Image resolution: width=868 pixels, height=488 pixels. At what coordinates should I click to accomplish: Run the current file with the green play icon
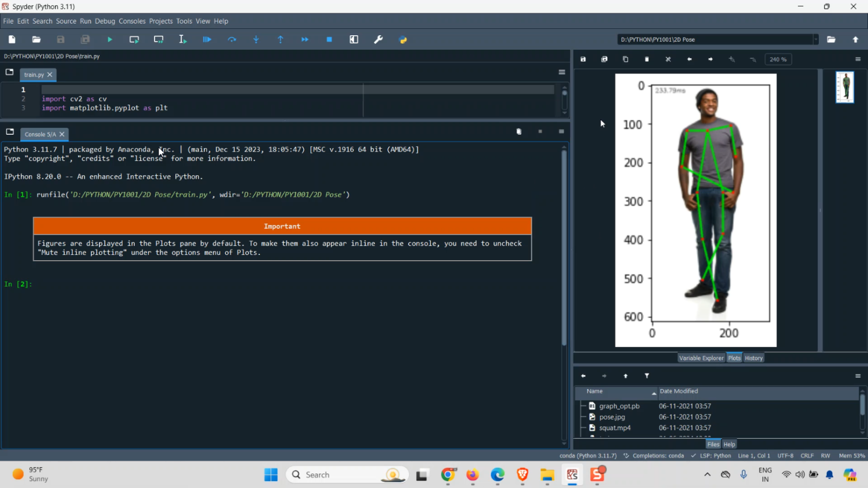110,40
